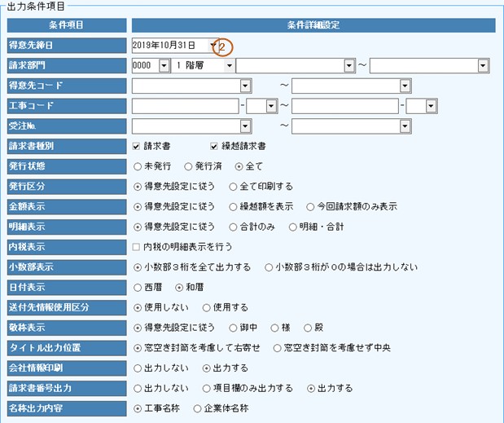504x423 pixels.
Task: Expand the first 得意先コード combo box
Action: [x=245, y=86]
